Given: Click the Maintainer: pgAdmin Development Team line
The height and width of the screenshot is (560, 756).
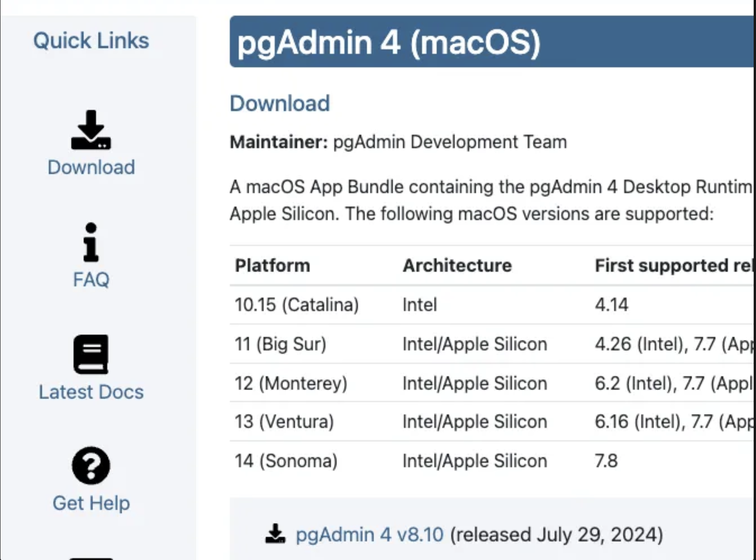Looking at the screenshot, I should tap(398, 142).
